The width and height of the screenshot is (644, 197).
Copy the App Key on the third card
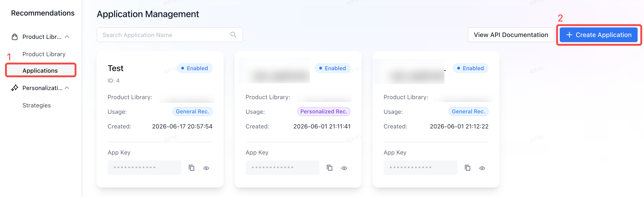(x=468, y=168)
